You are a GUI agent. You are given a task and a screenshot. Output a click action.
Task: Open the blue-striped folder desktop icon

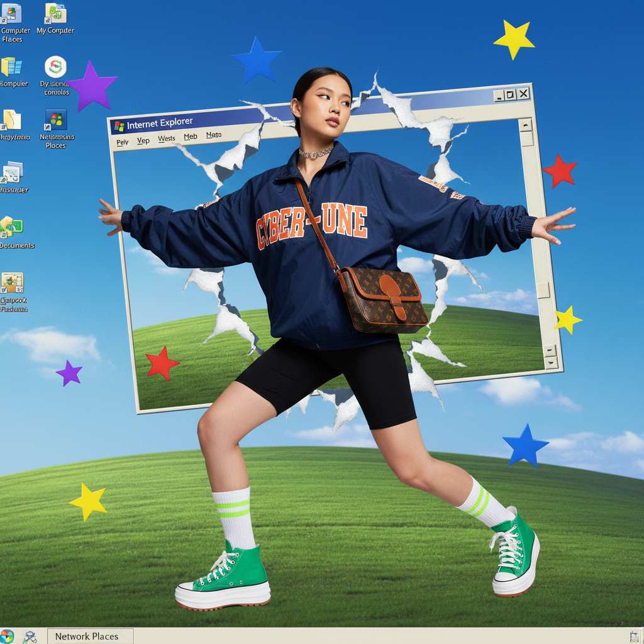pos(12,67)
